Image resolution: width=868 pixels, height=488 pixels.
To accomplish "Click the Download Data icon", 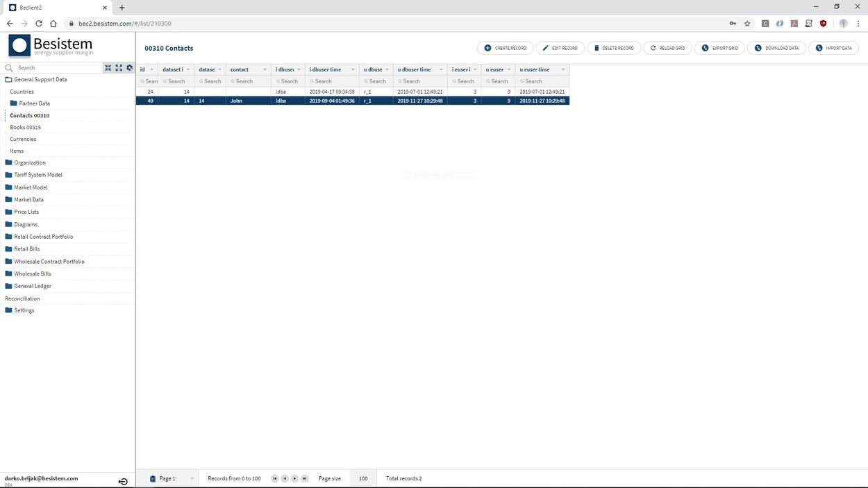I will pyautogui.click(x=757, y=48).
